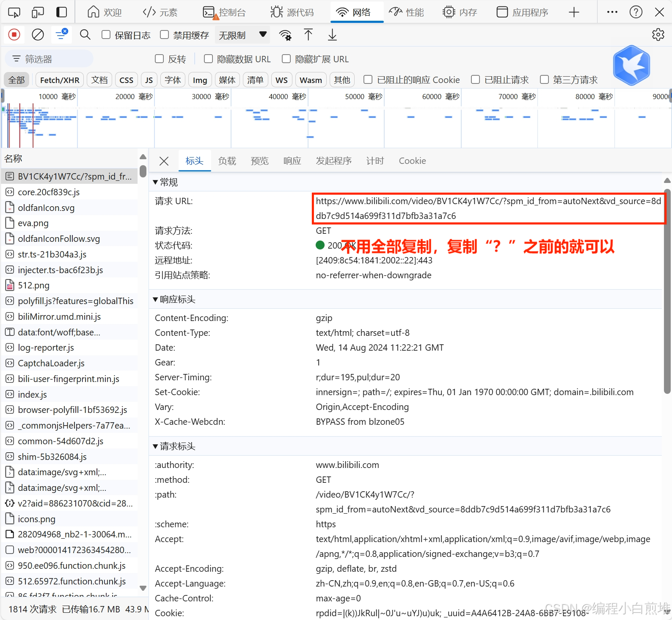
Task: Switch to the 源代码 tab
Action: click(292, 12)
